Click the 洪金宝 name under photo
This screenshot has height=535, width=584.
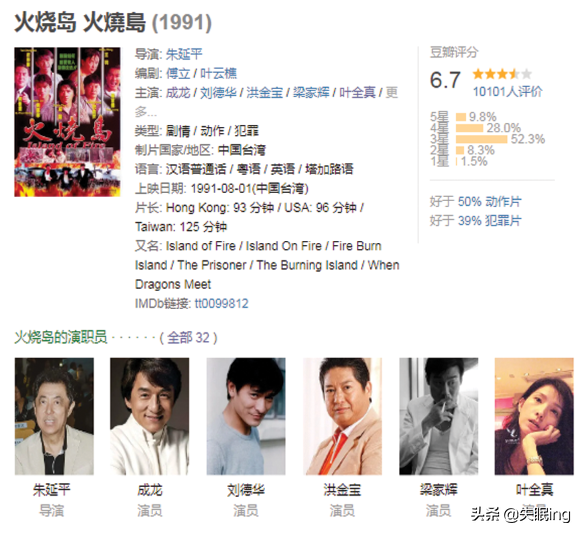pyautogui.click(x=342, y=490)
